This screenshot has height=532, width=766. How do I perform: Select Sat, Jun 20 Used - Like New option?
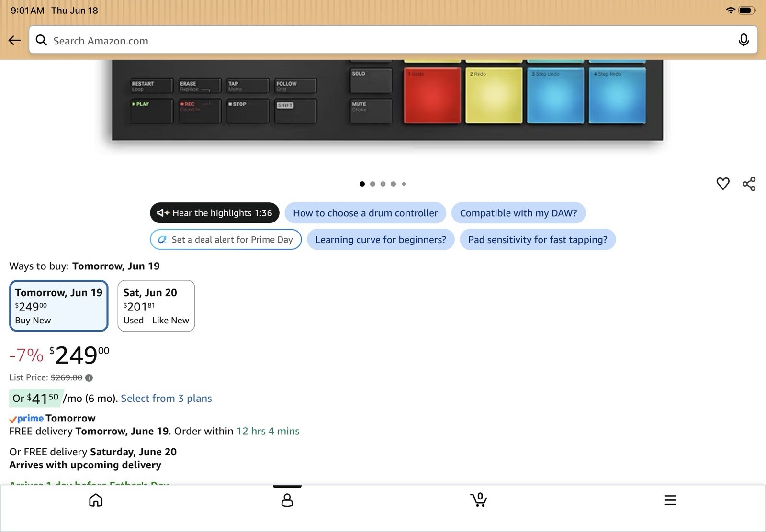[156, 306]
